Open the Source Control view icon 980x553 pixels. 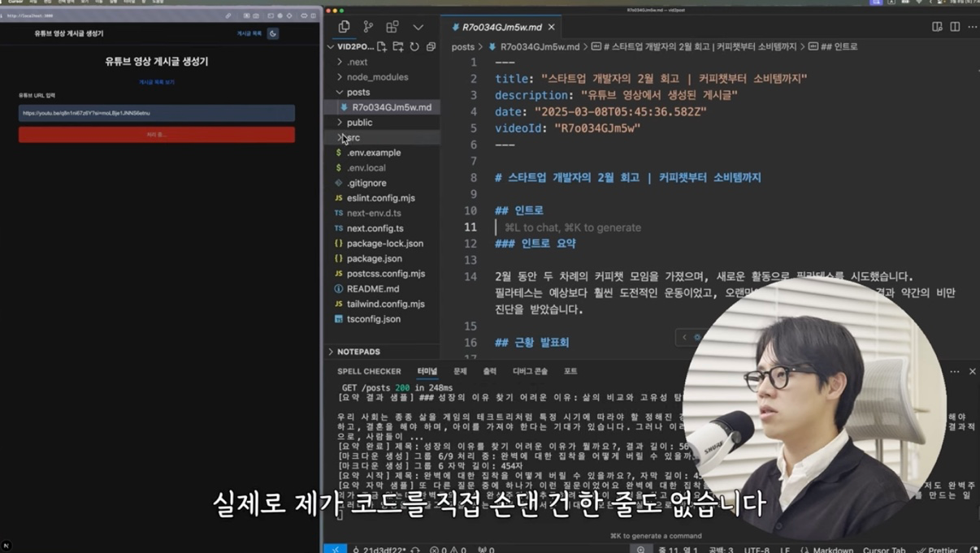368,27
